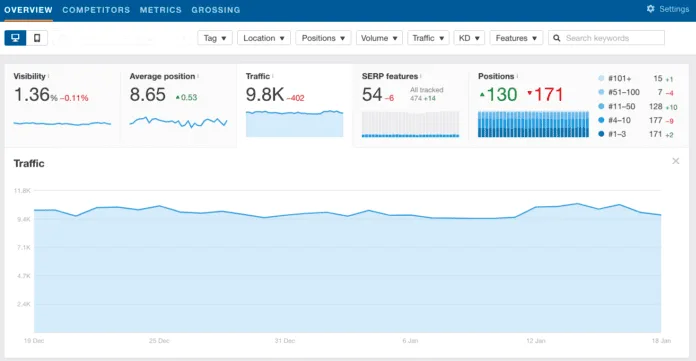The width and height of the screenshot is (696, 361).
Task: Click the Average position info icon
Action: coord(198,76)
